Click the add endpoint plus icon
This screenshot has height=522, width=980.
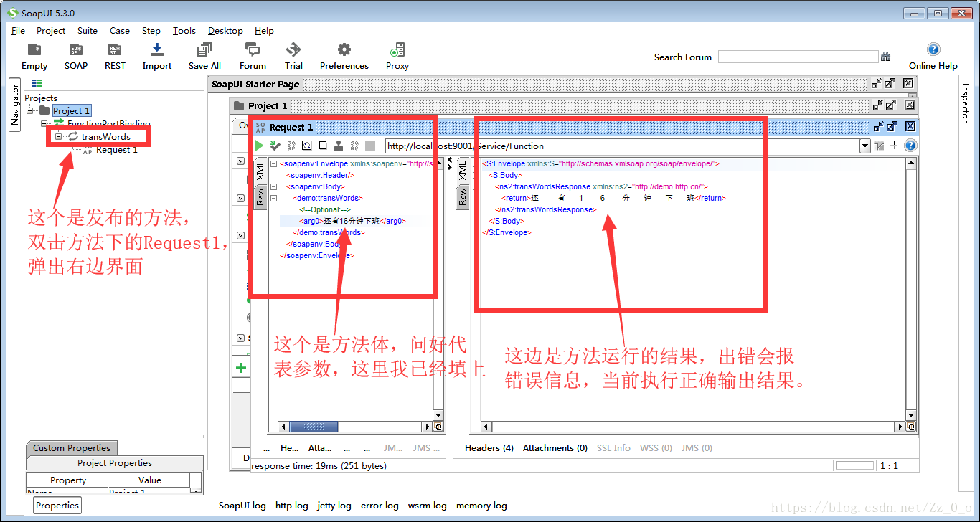point(895,146)
